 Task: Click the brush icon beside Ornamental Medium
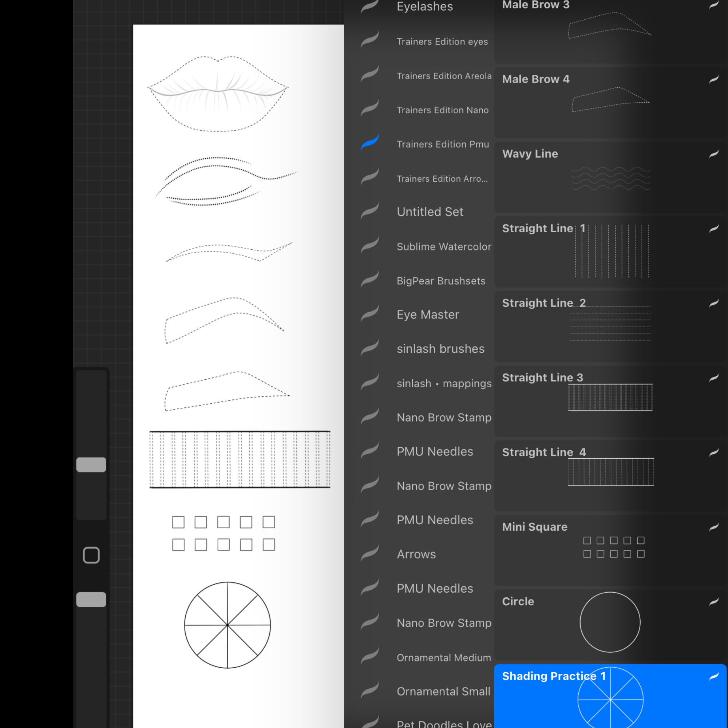point(370,656)
